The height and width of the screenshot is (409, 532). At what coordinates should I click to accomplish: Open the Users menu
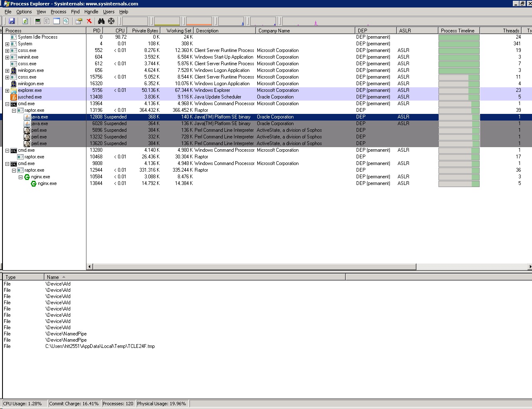[x=108, y=12]
